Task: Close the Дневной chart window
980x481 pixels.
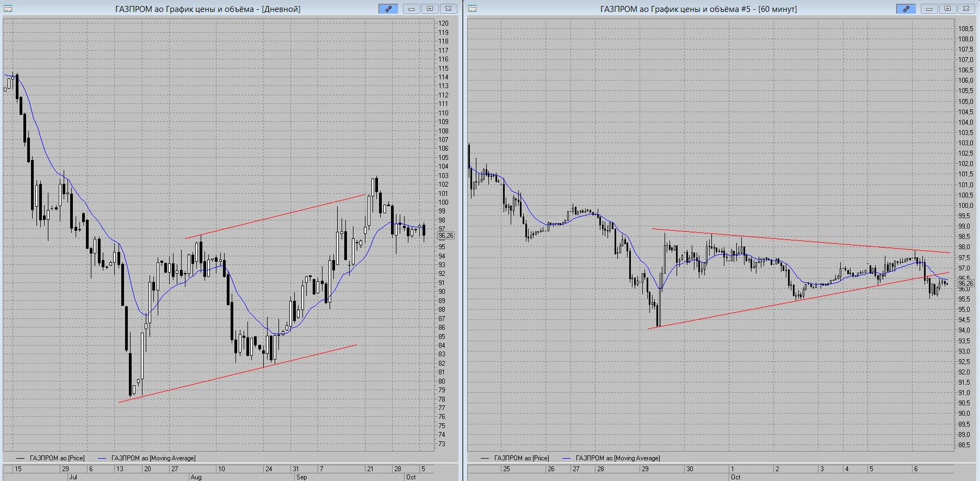Action: (448, 9)
